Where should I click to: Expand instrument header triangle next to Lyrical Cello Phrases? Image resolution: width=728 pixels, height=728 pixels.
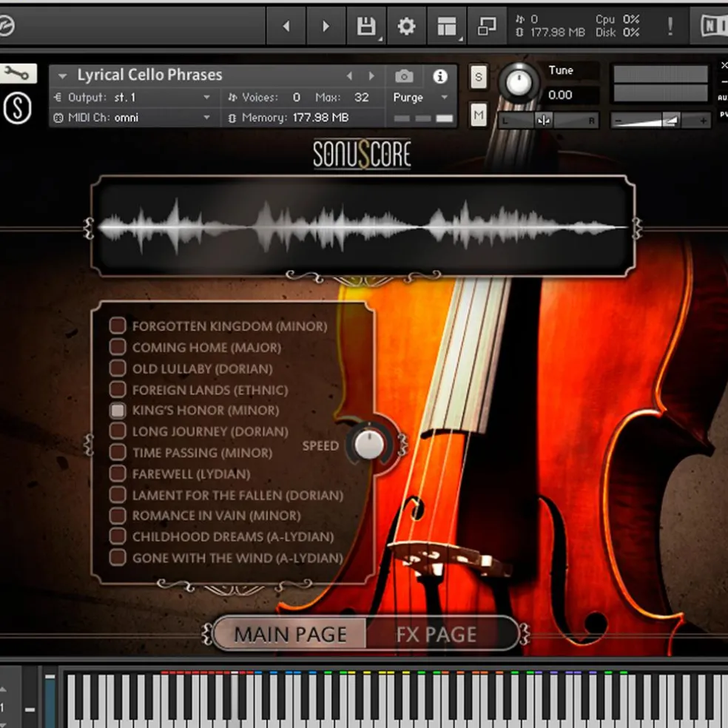(62, 75)
